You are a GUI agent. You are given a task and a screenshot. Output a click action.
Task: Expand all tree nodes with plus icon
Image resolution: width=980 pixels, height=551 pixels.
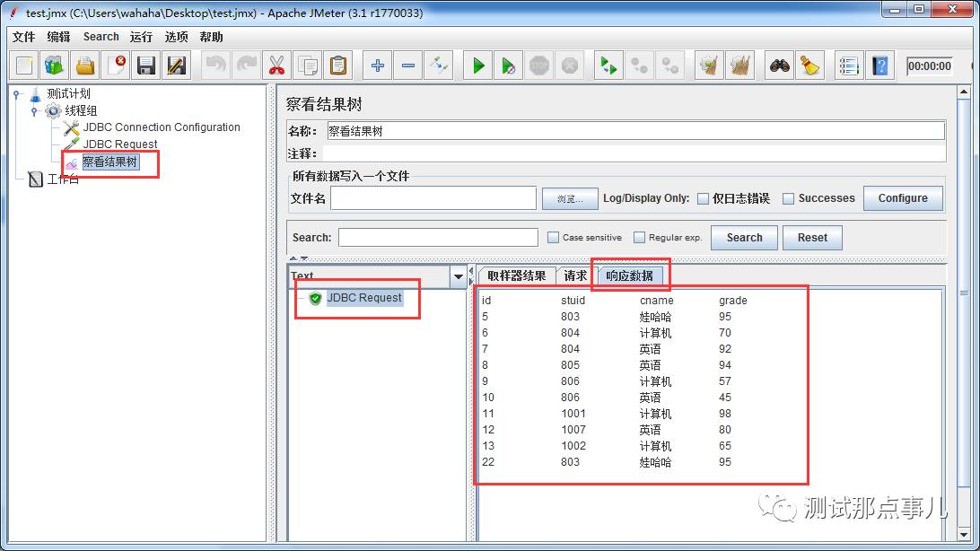pos(378,66)
